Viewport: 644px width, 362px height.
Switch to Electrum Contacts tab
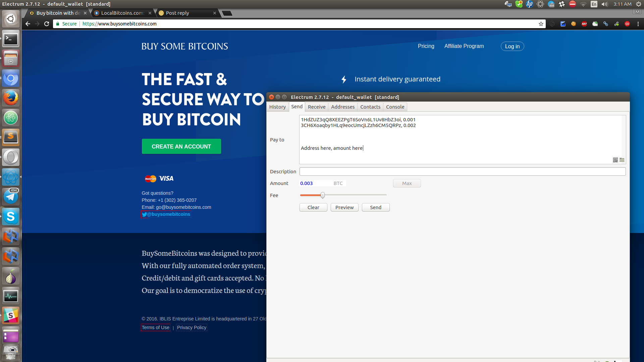click(x=370, y=107)
